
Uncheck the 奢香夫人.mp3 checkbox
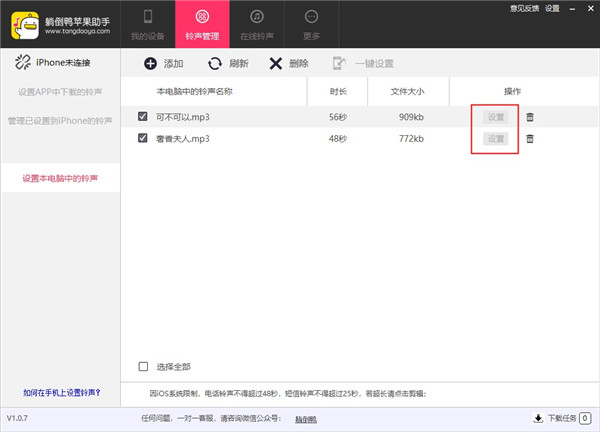[144, 138]
